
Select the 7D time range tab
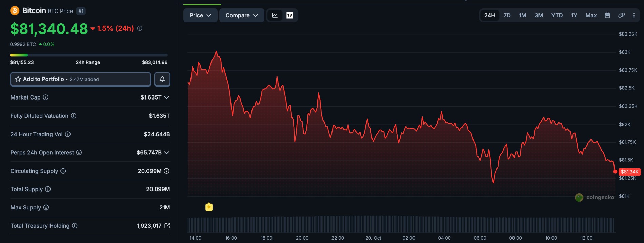coord(507,15)
